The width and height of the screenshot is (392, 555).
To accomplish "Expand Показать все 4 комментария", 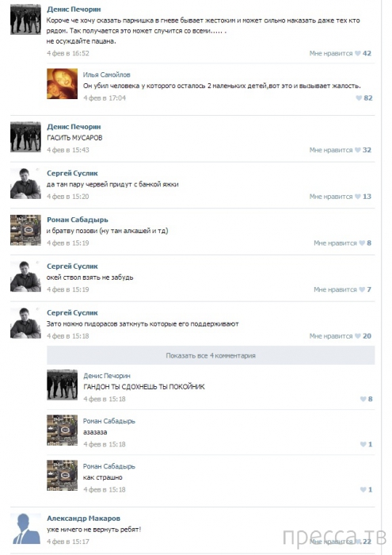I will coord(211,355).
